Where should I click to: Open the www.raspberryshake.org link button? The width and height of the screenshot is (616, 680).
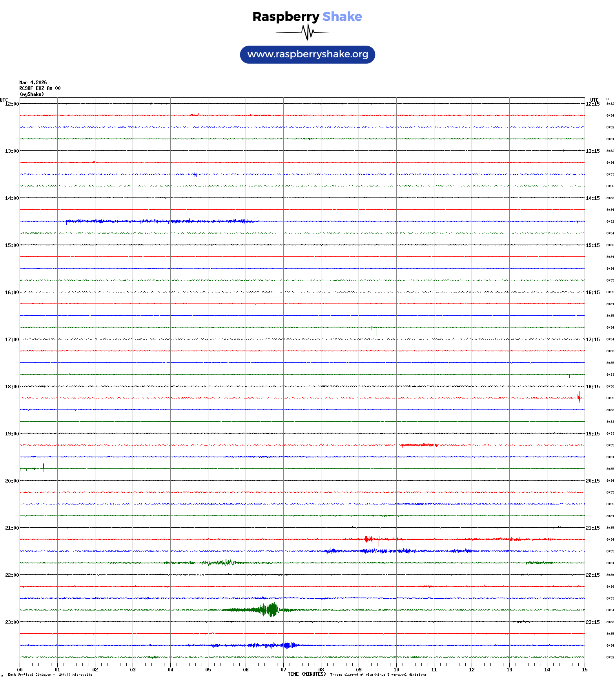pos(307,55)
